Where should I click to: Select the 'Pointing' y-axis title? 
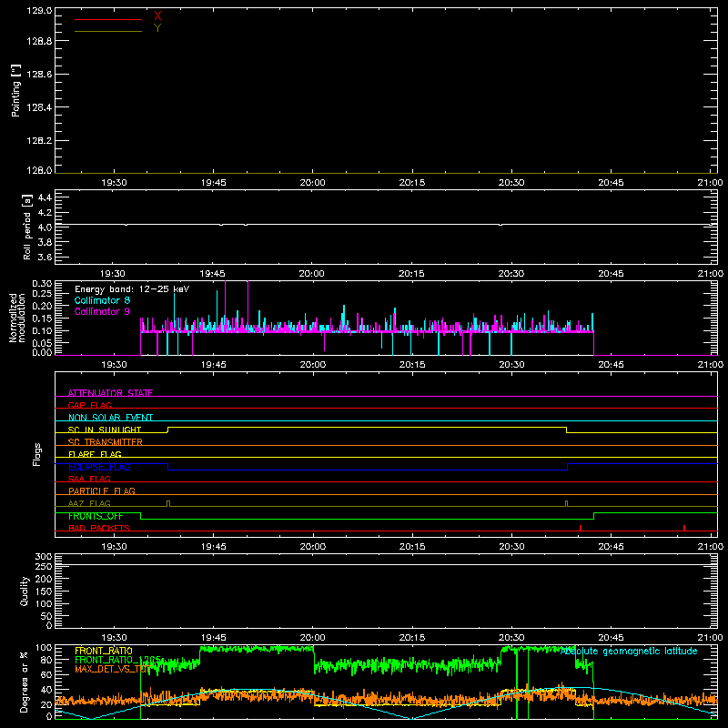tap(15, 90)
